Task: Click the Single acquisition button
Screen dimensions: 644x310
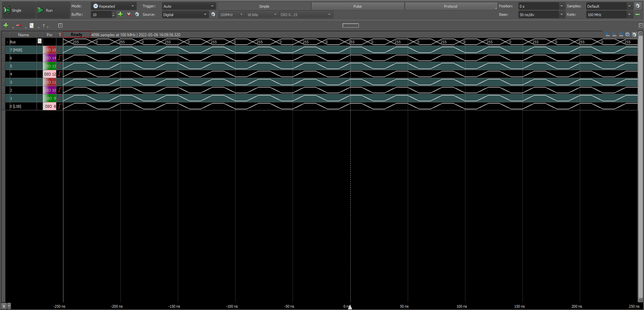Action: tap(19, 10)
